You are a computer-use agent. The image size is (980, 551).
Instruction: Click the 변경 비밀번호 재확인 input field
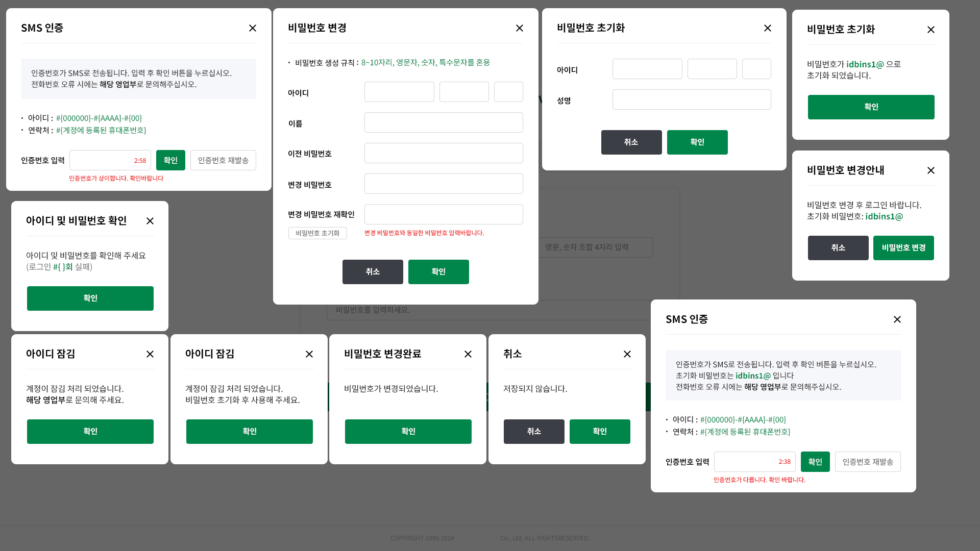pyautogui.click(x=444, y=214)
